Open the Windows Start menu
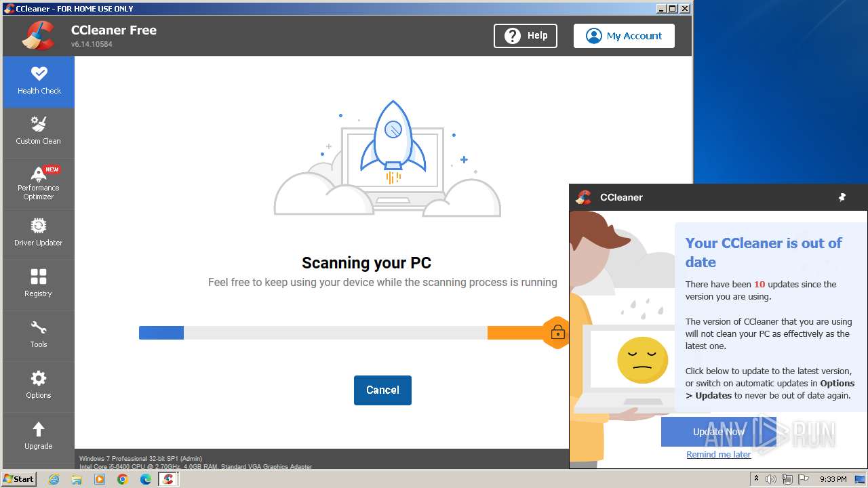The width and height of the screenshot is (868, 488). (19, 479)
